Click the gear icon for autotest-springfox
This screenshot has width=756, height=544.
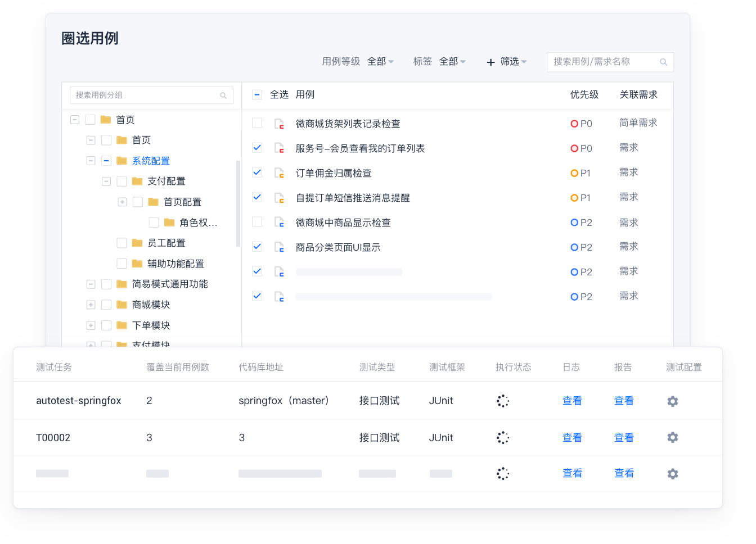(x=672, y=401)
